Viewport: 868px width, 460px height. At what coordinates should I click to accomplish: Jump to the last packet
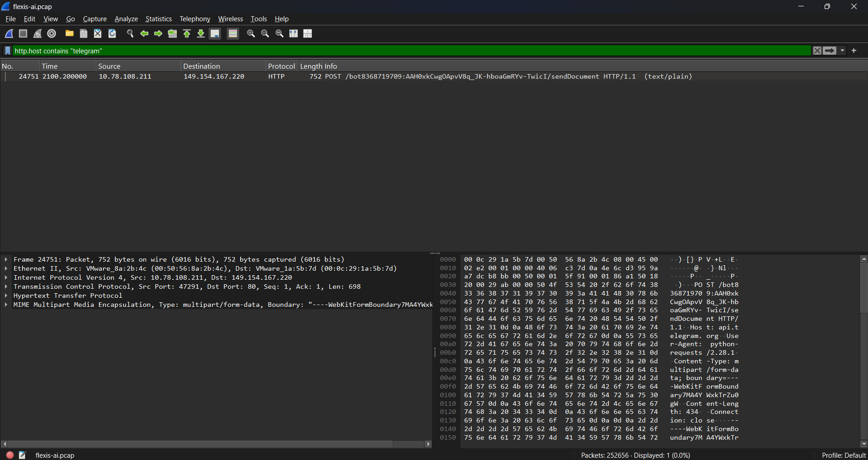pos(201,33)
